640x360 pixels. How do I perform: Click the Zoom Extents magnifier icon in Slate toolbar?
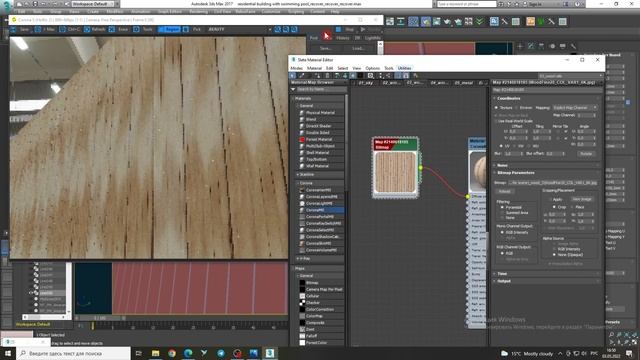tap(371, 76)
